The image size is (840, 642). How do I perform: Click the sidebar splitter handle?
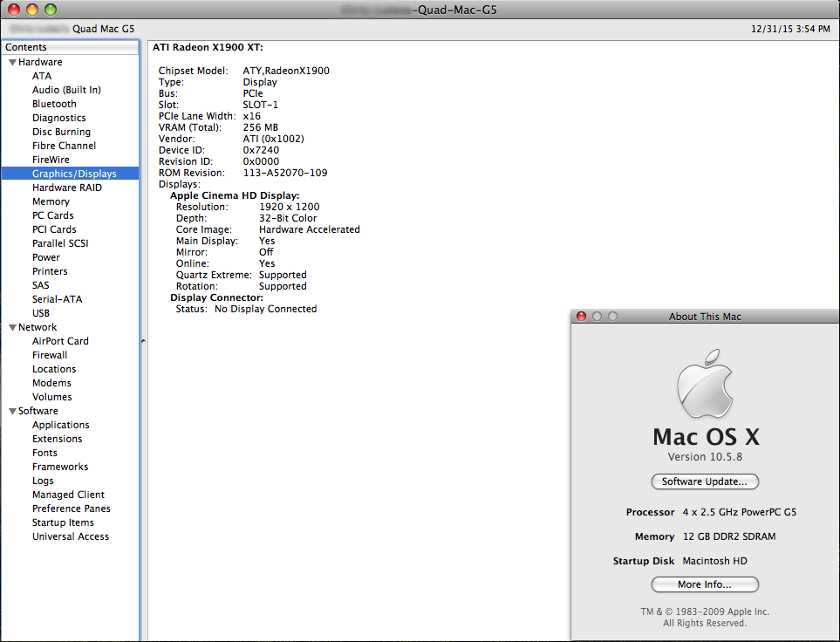point(143,341)
